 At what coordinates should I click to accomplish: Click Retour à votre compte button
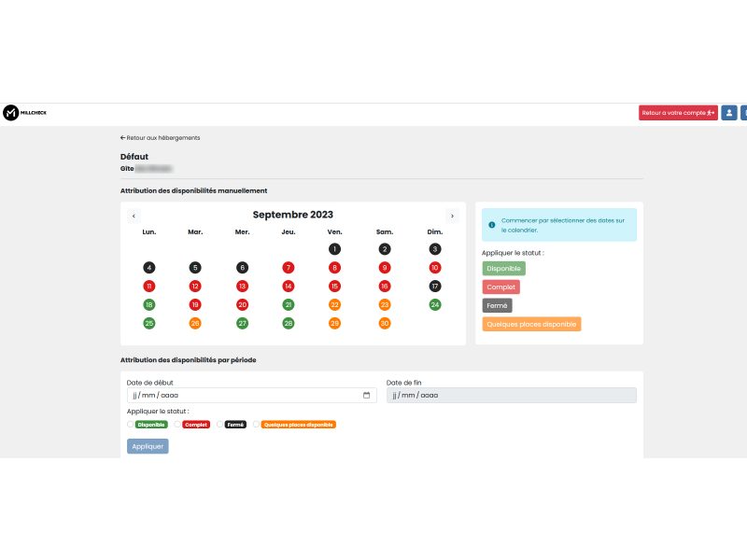click(x=678, y=113)
